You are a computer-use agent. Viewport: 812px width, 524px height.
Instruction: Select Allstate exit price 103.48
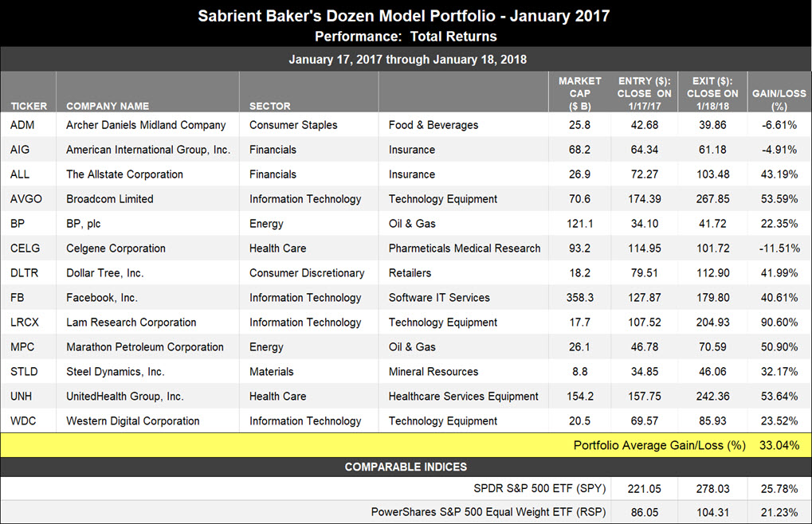pos(712,174)
